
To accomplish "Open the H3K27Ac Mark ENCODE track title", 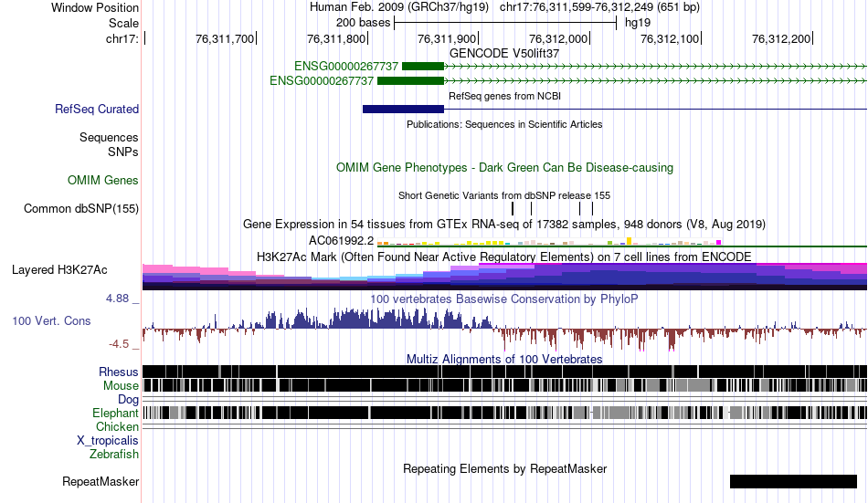I will click(504, 257).
